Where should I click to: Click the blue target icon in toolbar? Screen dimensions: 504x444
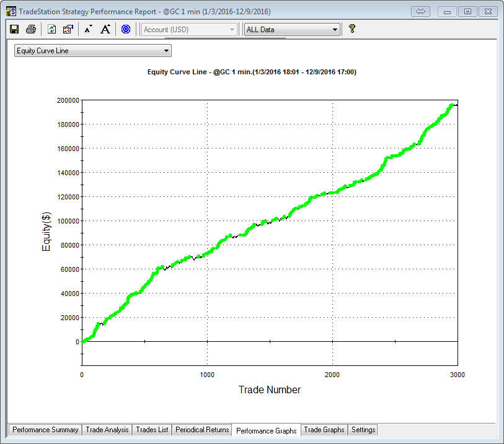[126, 29]
